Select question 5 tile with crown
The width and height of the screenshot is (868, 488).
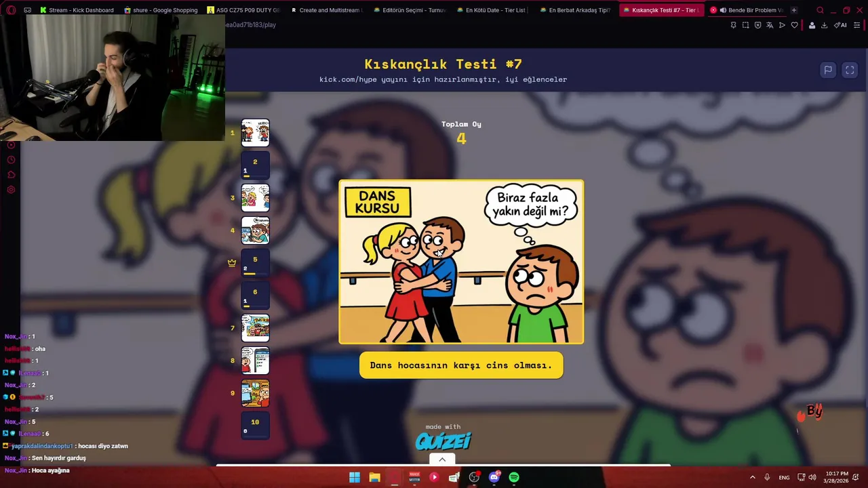[255, 263]
